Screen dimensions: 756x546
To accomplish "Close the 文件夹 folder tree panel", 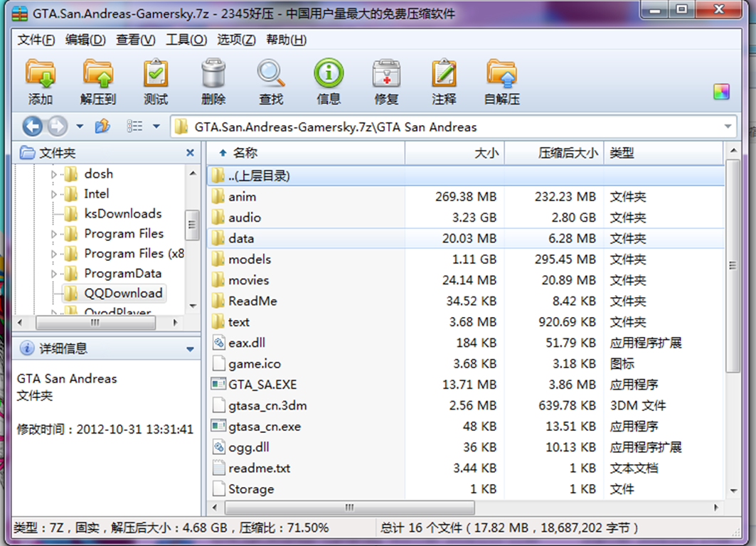I will (x=190, y=153).
